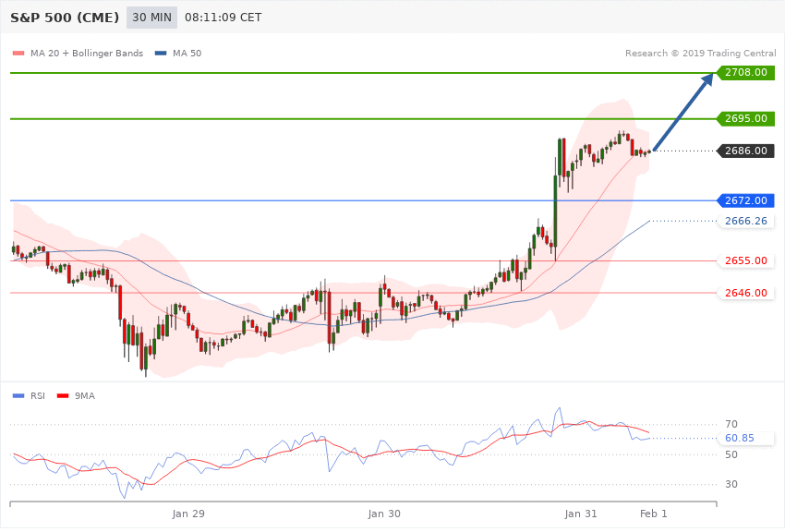Click the 9MA legend label
This screenshot has height=532, width=785.
85,396
